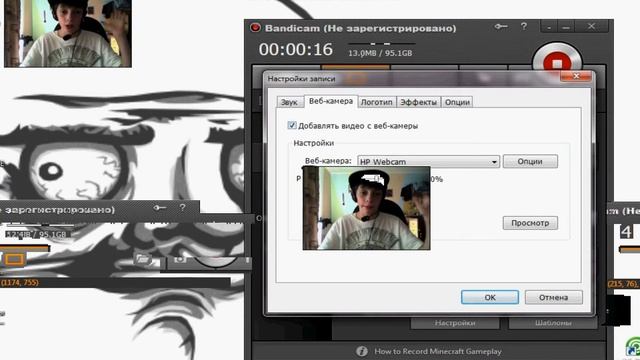Click question mark icon in mirrored Bandicam window

click(182, 207)
